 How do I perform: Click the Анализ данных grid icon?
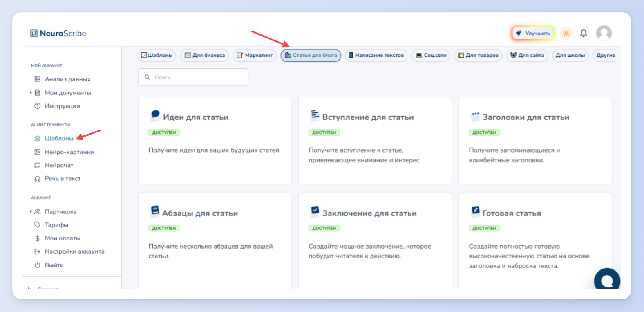(38, 79)
